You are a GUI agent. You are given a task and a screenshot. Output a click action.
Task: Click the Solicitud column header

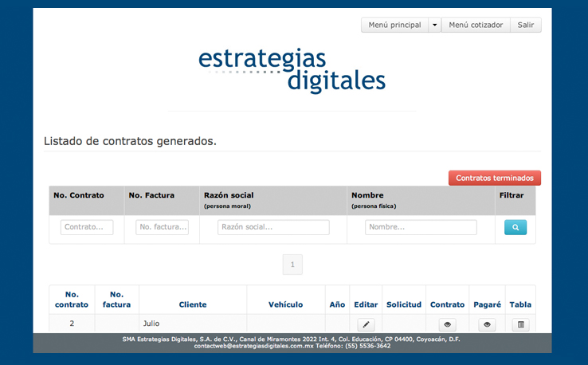pos(404,304)
